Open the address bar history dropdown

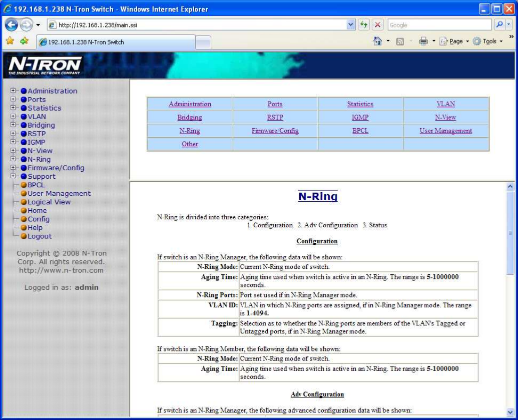pyautogui.click(x=351, y=25)
